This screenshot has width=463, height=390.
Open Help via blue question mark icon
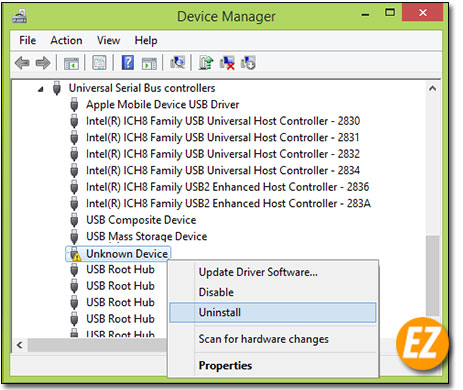[x=128, y=62]
